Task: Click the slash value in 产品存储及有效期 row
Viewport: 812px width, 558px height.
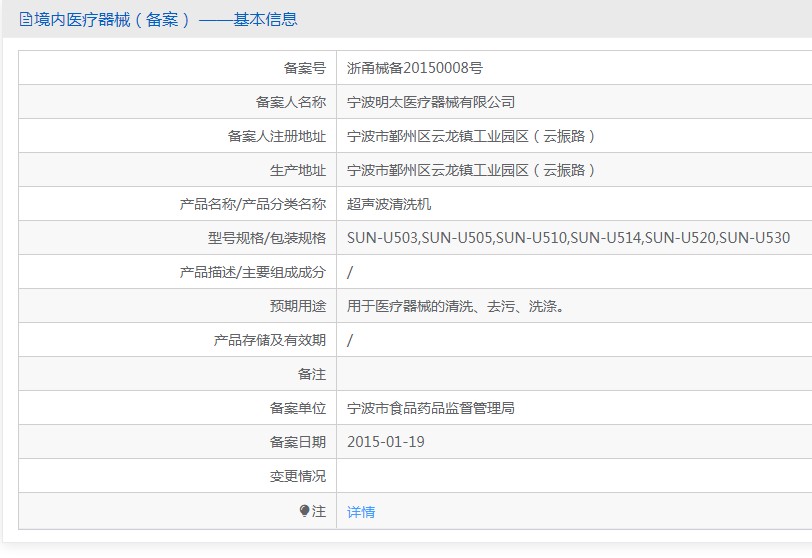Action: pos(350,340)
